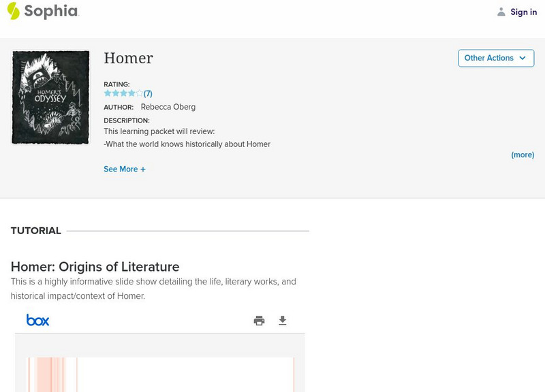Expand description with (more) link

click(x=523, y=154)
